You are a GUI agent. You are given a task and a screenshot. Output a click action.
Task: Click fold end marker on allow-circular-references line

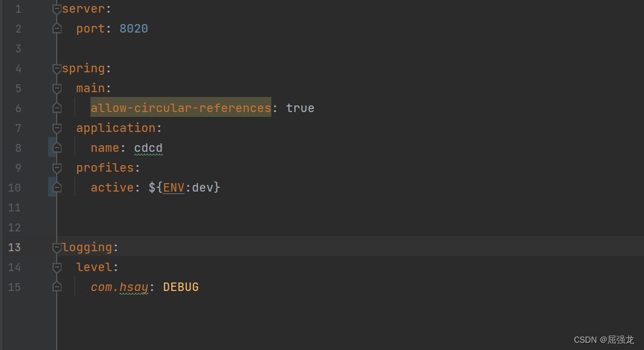(57, 108)
